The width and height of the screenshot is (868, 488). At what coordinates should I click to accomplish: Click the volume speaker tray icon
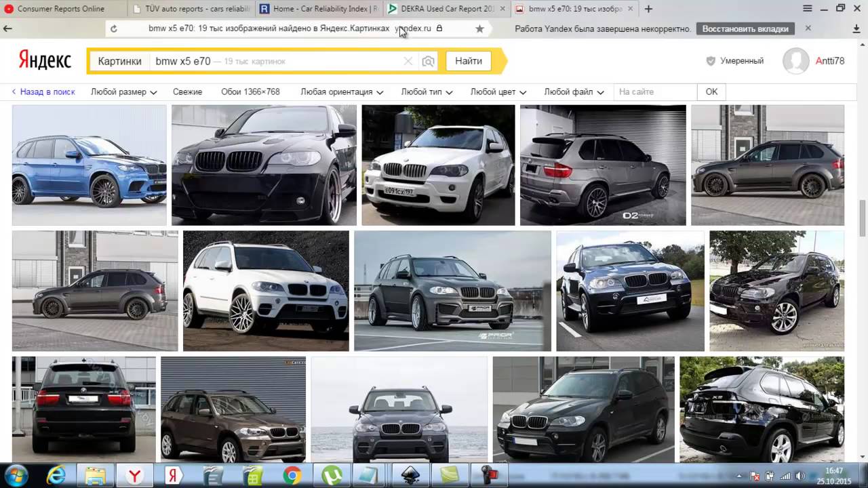pos(800,476)
